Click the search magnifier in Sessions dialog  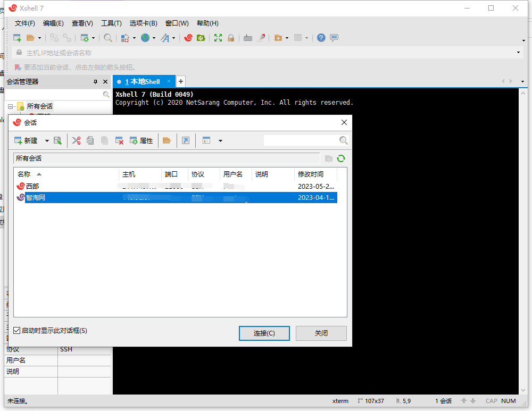[343, 140]
